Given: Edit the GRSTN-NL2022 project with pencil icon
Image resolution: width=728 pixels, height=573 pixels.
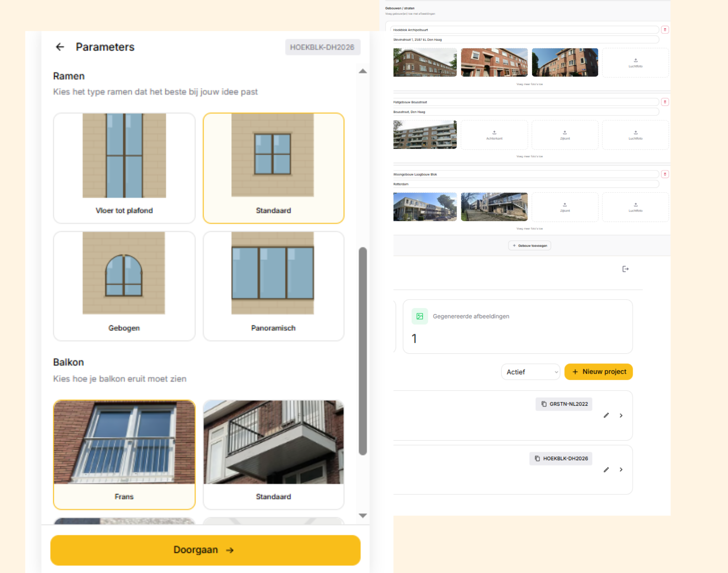Looking at the screenshot, I should pyautogui.click(x=606, y=415).
